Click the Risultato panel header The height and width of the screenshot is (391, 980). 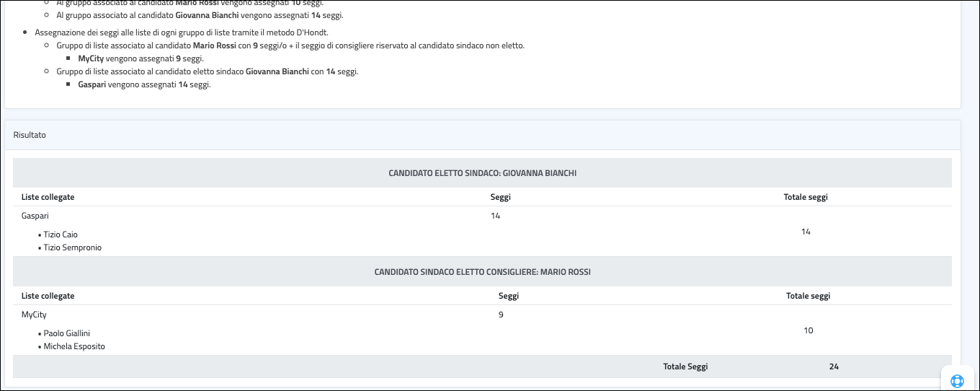pos(30,135)
